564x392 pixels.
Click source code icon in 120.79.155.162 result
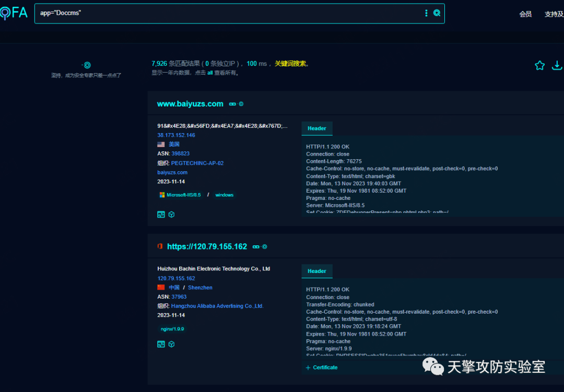(x=161, y=344)
